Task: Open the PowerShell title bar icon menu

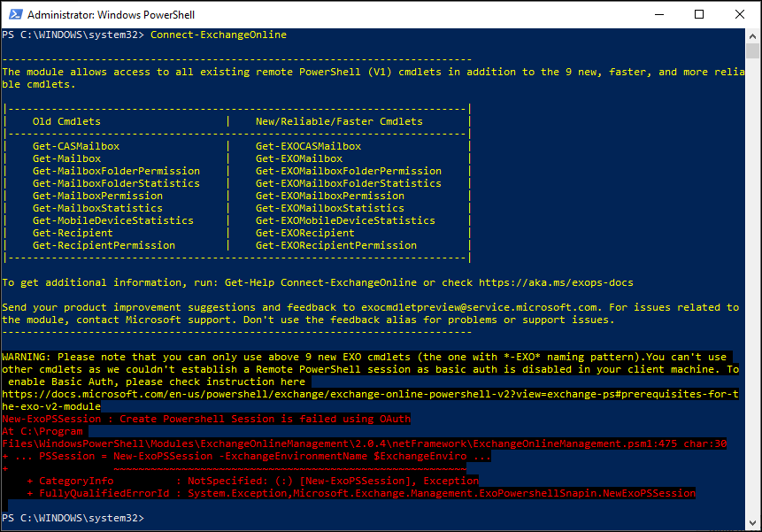Action: 15,14
